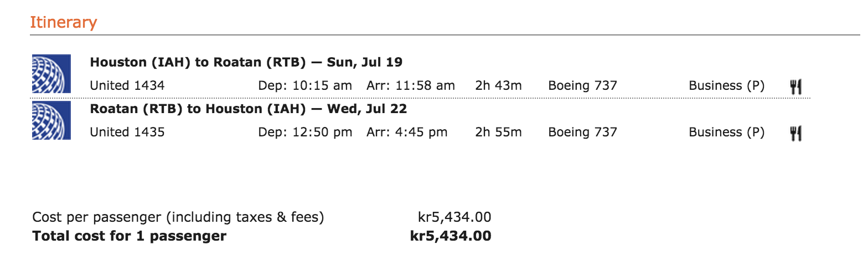
Task: Click Business (P) cabin on the outbound flight
Action: pyautogui.click(x=726, y=85)
